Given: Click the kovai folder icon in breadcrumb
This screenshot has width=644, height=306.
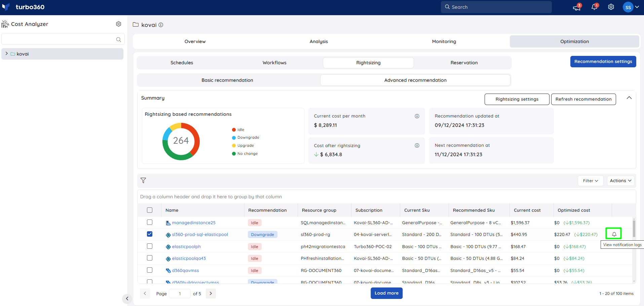Looking at the screenshot, I should (x=136, y=25).
